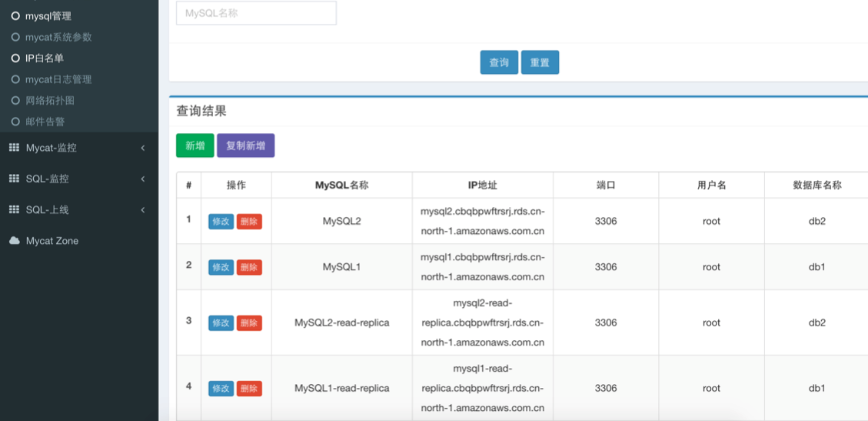Open the IP白名单 sidebar item
868x421 pixels.
(x=79, y=58)
